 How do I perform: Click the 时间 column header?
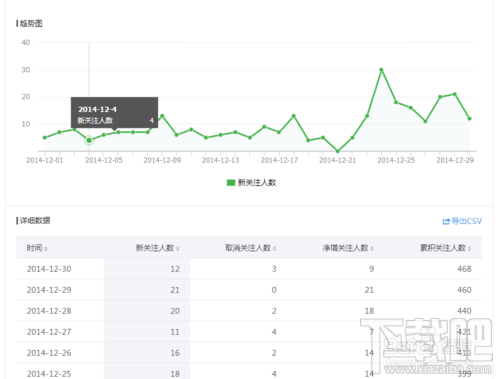34,248
